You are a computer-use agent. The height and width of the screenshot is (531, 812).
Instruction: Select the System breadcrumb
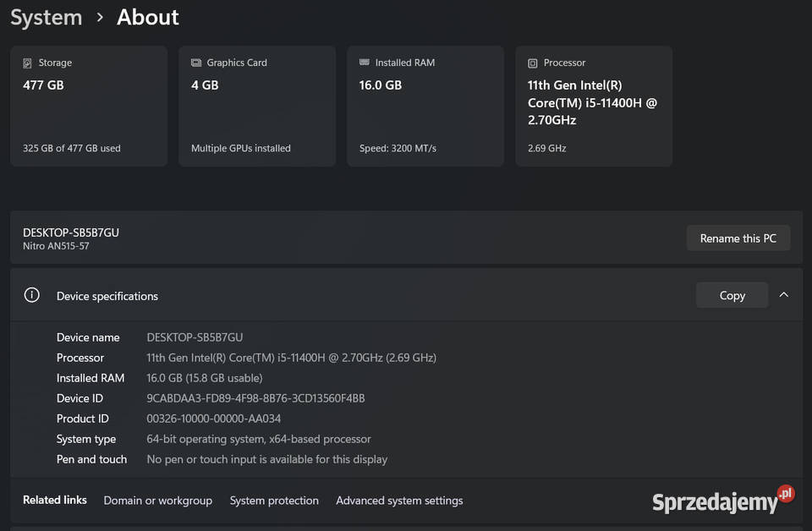46,17
